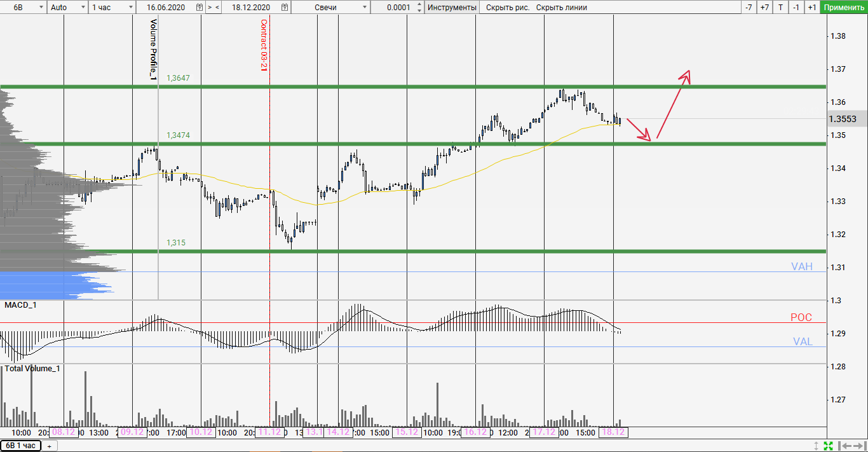The height and width of the screenshot is (452, 868).
Task: Toggle 'Скрыть линии' to hide lines
Action: (561, 8)
